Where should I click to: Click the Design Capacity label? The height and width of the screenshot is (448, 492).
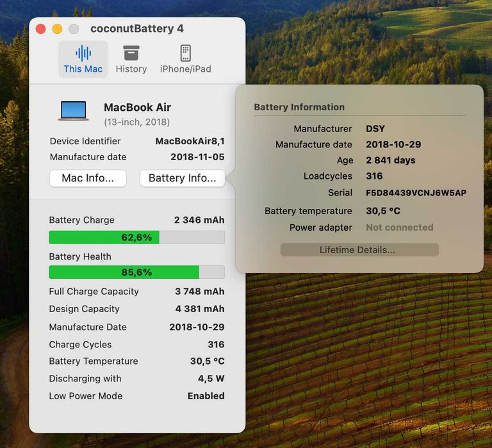coord(84,309)
